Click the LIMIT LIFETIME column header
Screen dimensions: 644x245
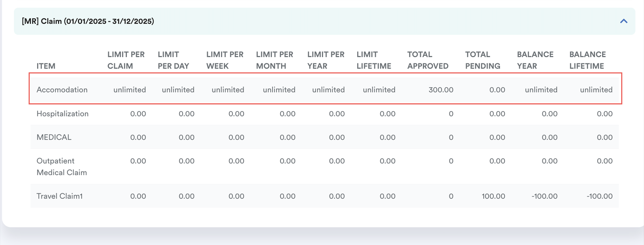373,60
